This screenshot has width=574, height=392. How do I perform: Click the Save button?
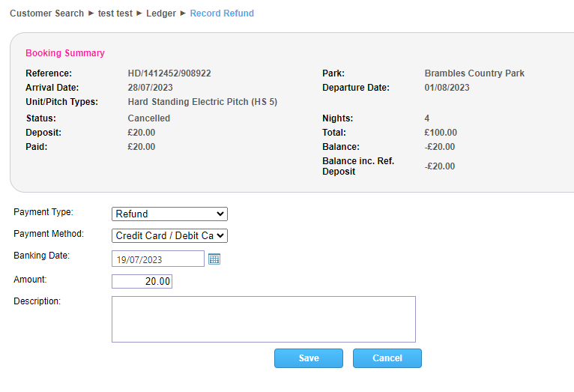pos(308,358)
